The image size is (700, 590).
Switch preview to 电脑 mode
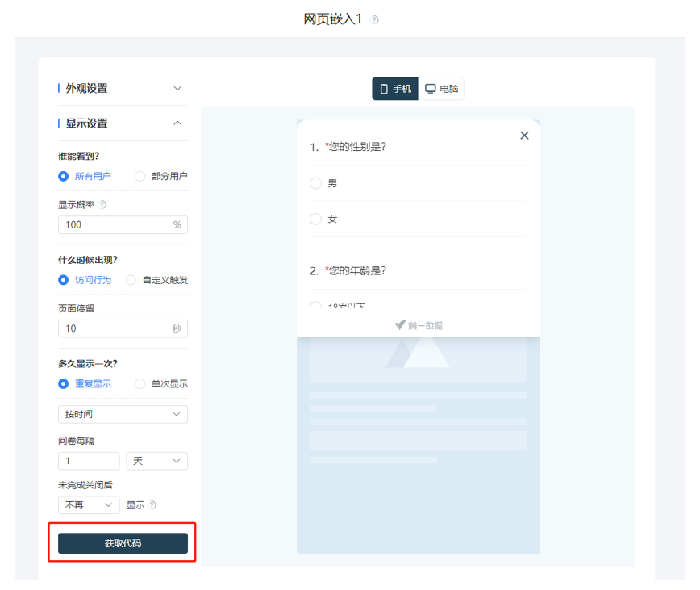pyautogui.click(x=441, y=89)
